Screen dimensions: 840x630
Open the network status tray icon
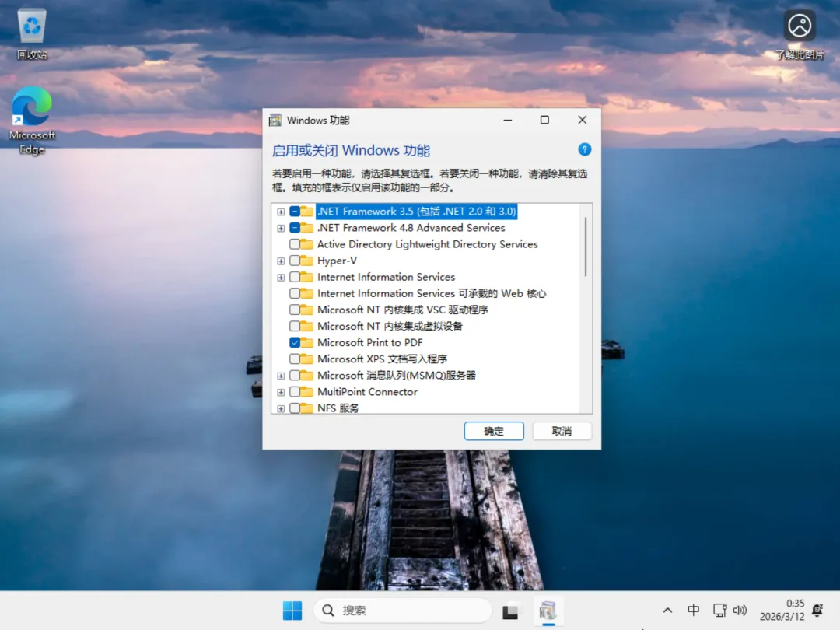pyautogui.click(x=719, y=611)
